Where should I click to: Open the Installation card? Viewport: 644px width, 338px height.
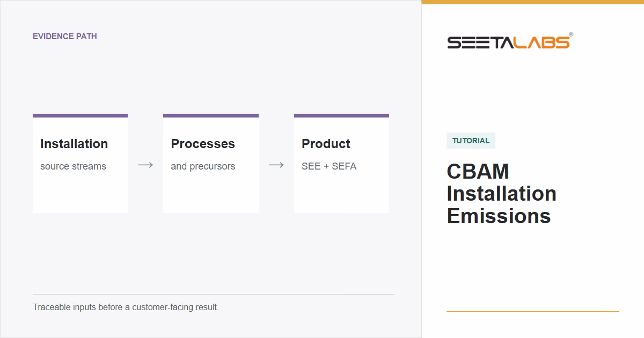click(x=80, y=164)
